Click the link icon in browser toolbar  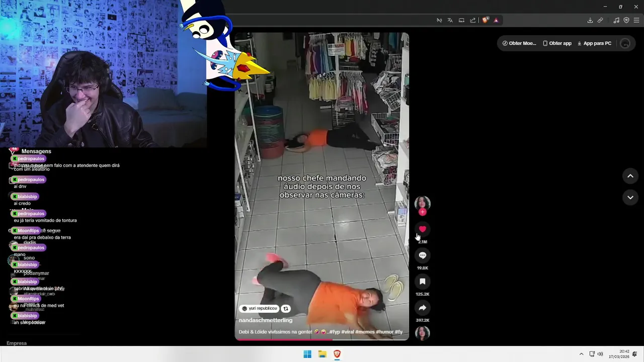click(x=600, y=20)
